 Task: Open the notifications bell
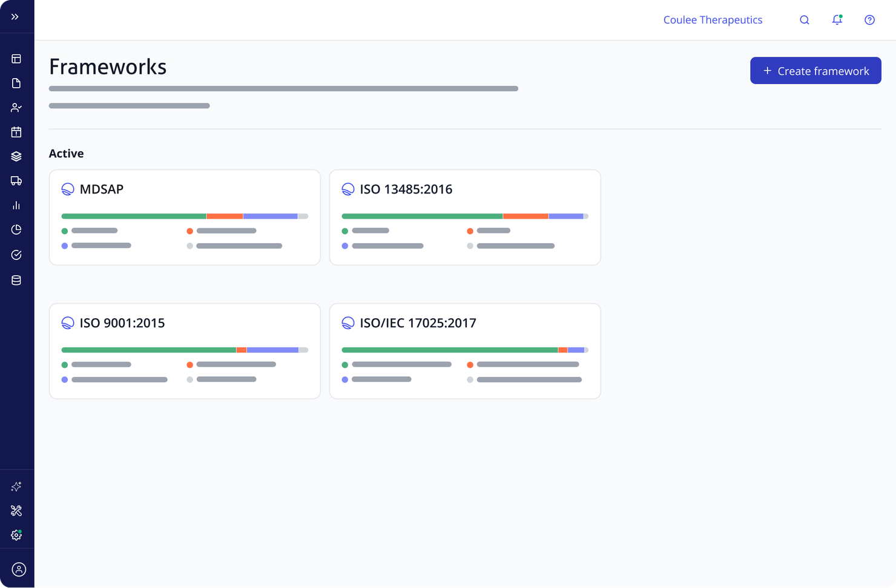pyautogui.click(x=837, y=20)
